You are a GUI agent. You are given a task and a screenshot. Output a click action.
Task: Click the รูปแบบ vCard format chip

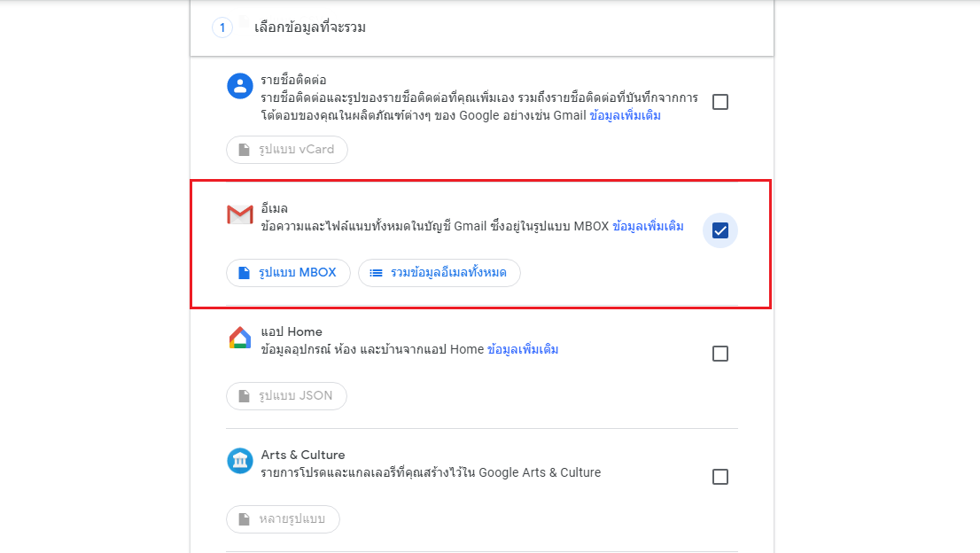pyautogui.click(x=287, y=150)
